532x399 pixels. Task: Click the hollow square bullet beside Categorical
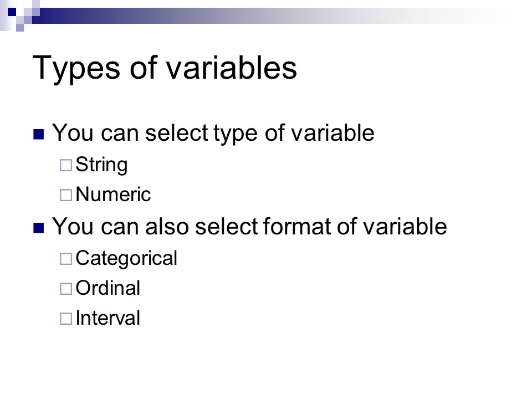point(66,259)
